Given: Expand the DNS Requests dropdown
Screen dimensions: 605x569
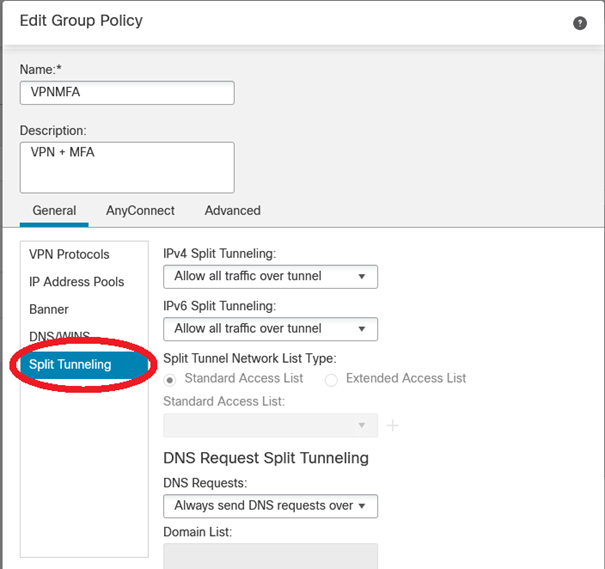Looking at the screenshot, I should [270, 506].
